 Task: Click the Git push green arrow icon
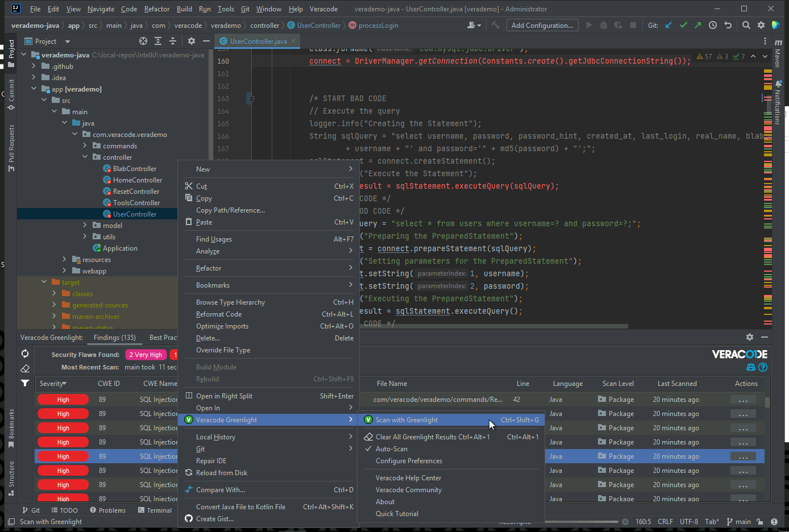pos(697,25)
